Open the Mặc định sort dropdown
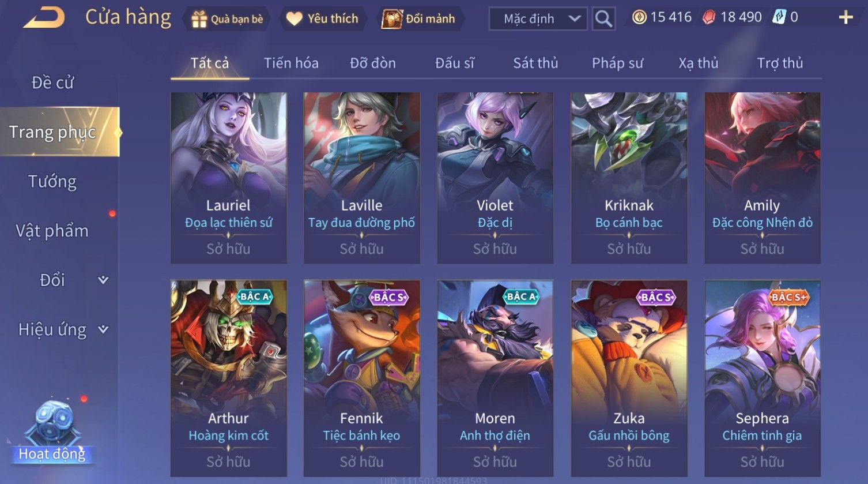This screenshot has width=868, height=484. 538,19
